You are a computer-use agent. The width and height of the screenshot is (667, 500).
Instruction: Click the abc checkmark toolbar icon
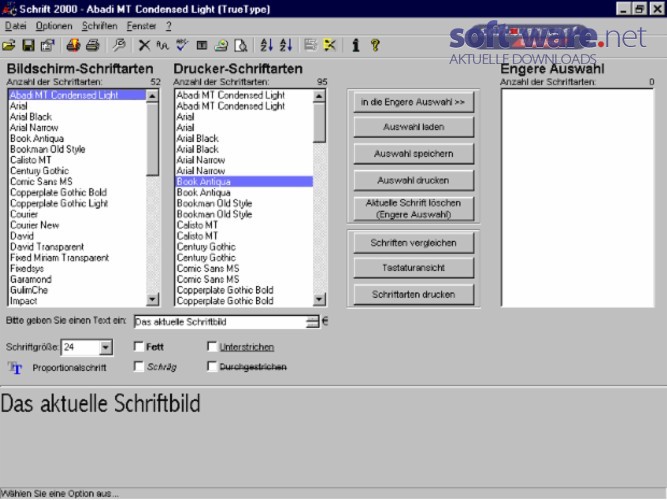point(182,45)
